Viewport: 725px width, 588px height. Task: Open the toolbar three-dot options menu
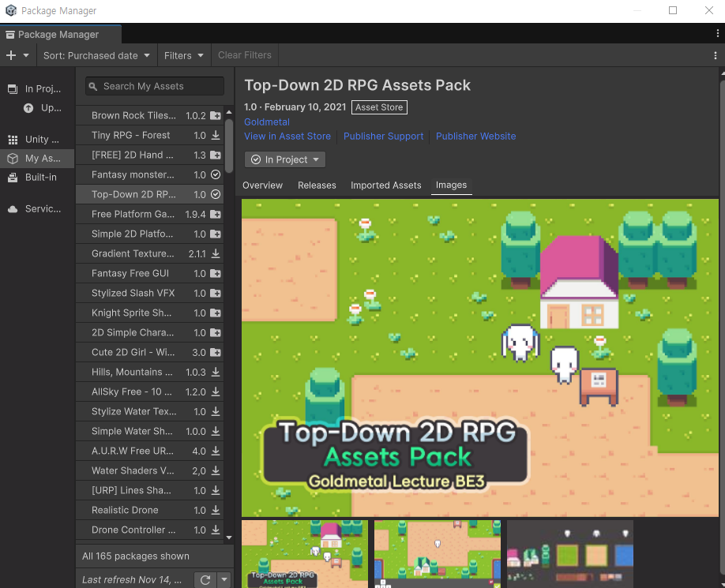tap(716, 55)
